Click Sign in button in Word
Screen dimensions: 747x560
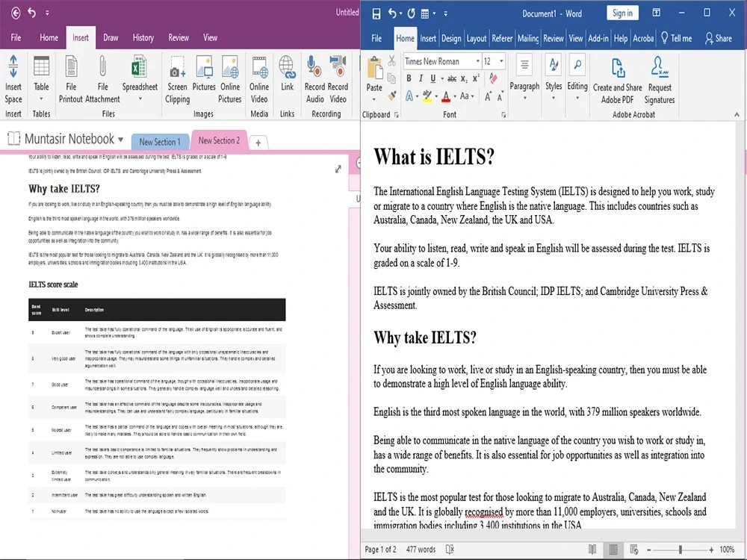[x=622, y=13]
